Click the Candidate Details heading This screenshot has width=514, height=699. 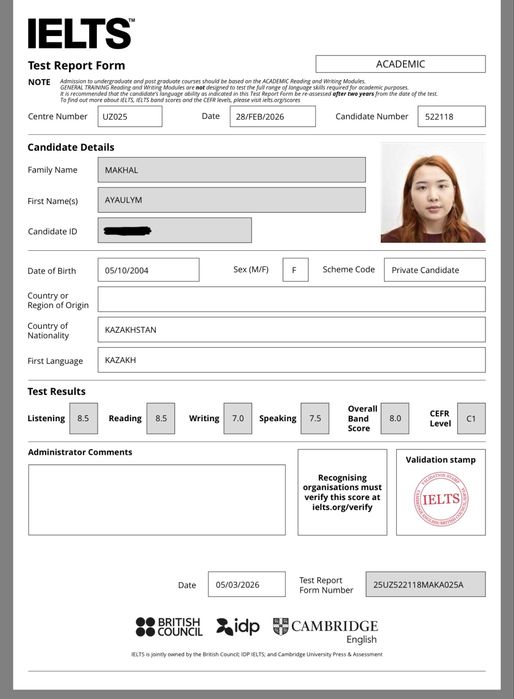point(71,147)
